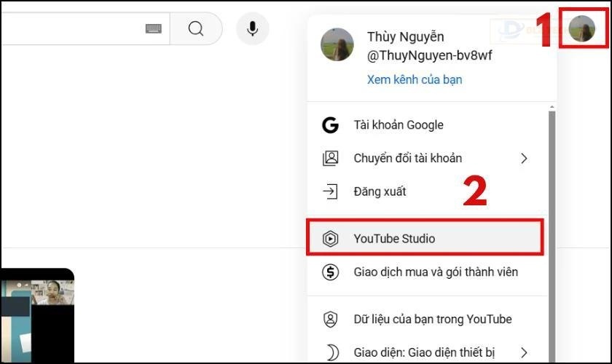The width and height of the screenshot is (612, 364).
Task: Click the scrollbar up arrow
Action: (x=552, y=107)
